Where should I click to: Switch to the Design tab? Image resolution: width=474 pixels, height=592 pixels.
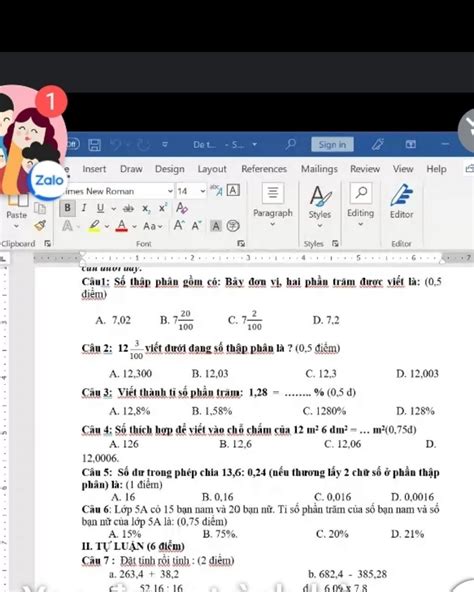(x=170, y=169)
